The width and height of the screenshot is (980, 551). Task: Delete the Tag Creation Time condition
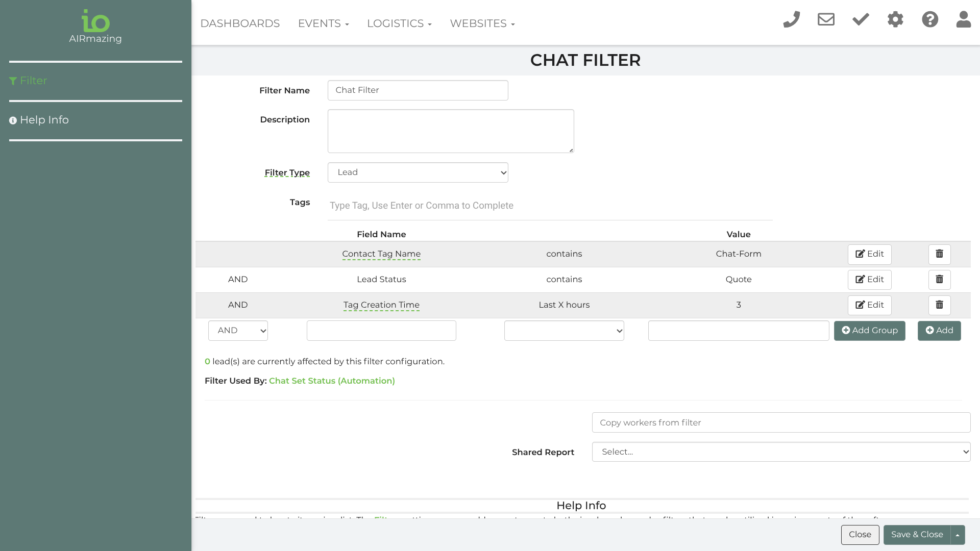tap(939, 305)
